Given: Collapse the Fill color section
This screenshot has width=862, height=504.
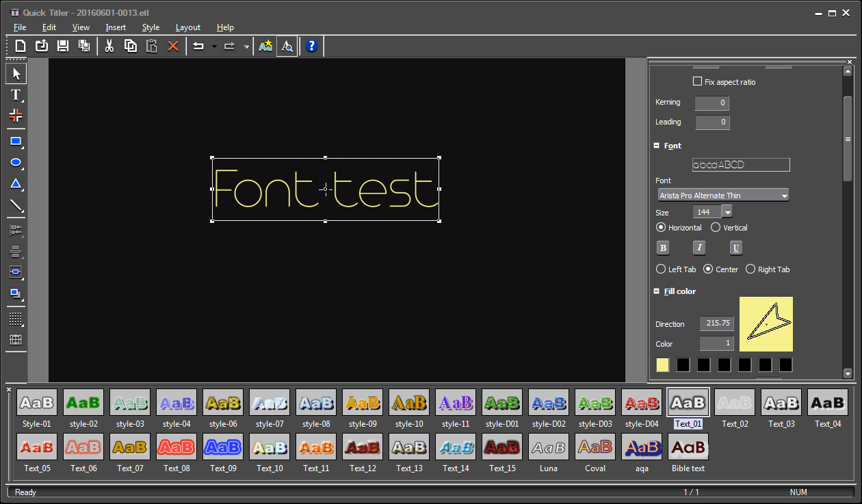Looking at the screenshot, I should (x=657, y=291).
